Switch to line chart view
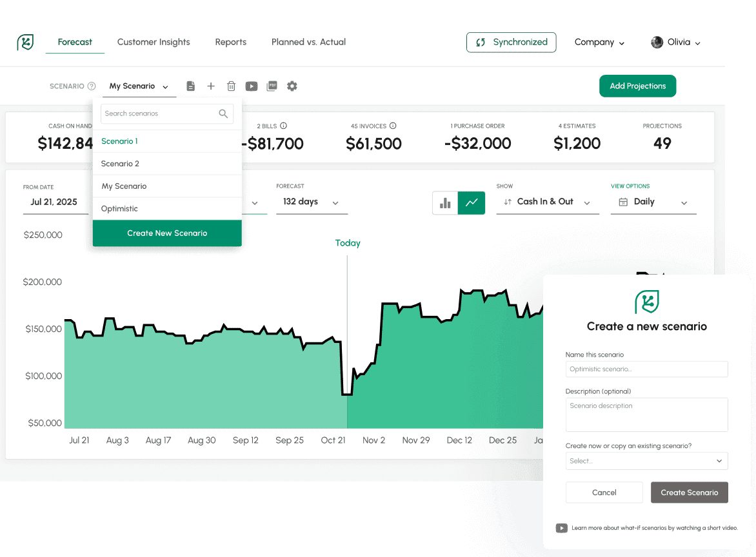 coord(472,202)
